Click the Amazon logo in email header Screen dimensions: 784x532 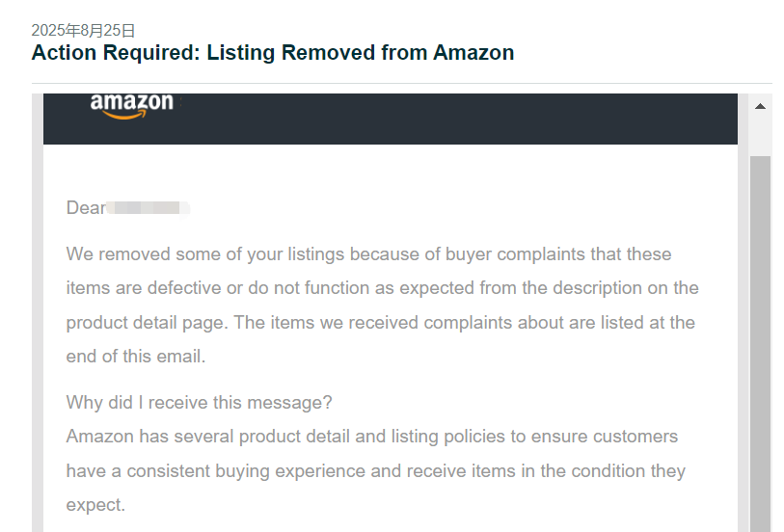tap(132, 106)
